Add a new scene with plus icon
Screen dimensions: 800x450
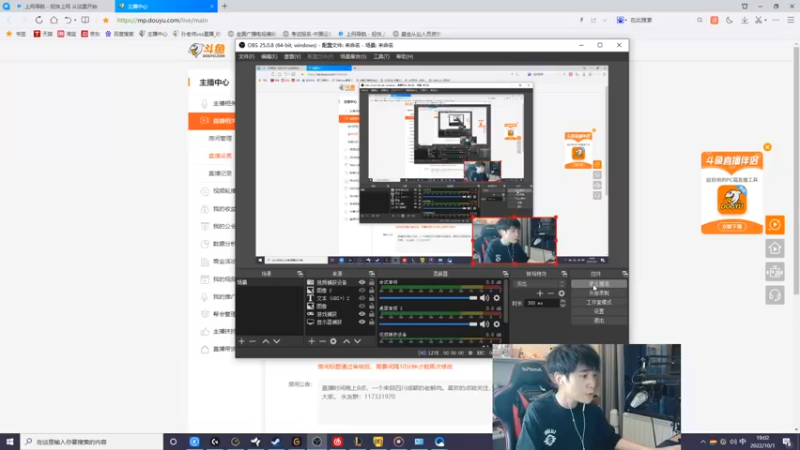pos(242,341)
